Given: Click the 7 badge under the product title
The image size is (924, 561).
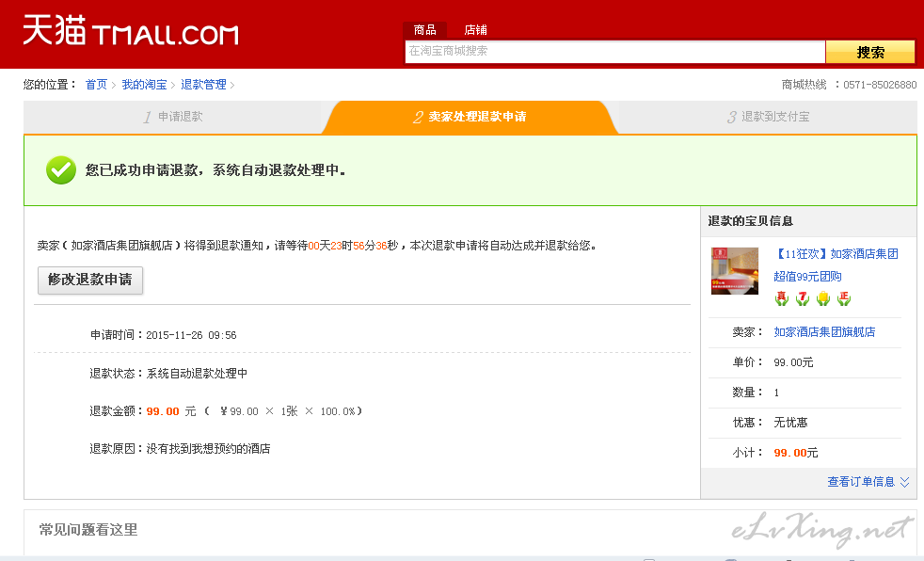Looking at the screenshot, I should [x=803, y=298].
